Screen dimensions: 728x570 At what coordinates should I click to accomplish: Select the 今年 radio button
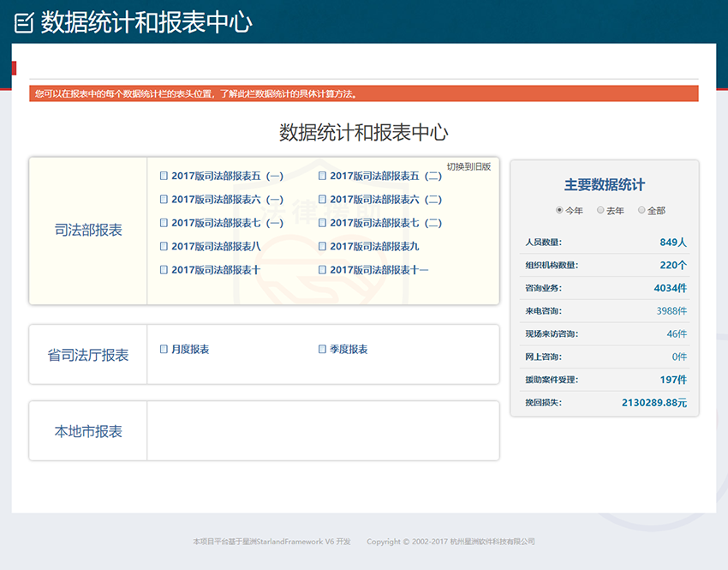[559, 210]
